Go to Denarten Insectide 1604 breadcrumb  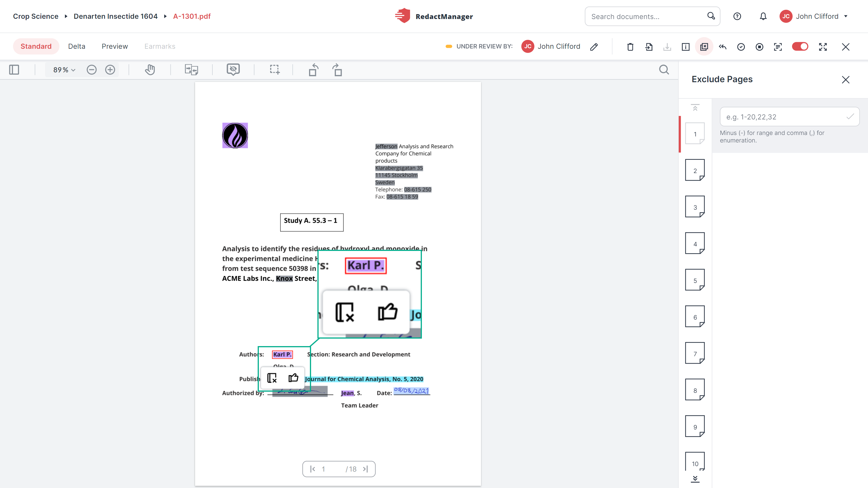pyautogui.click(x=116, y=16)
